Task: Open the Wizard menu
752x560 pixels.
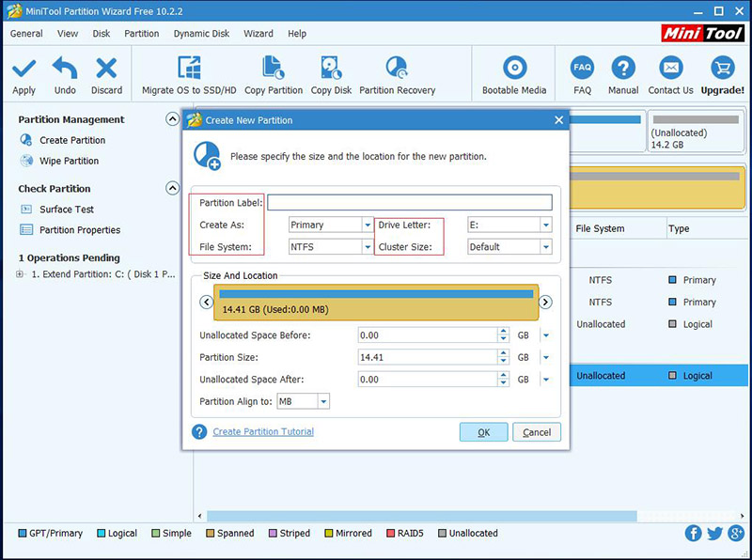Action: (x=258, y=34)
